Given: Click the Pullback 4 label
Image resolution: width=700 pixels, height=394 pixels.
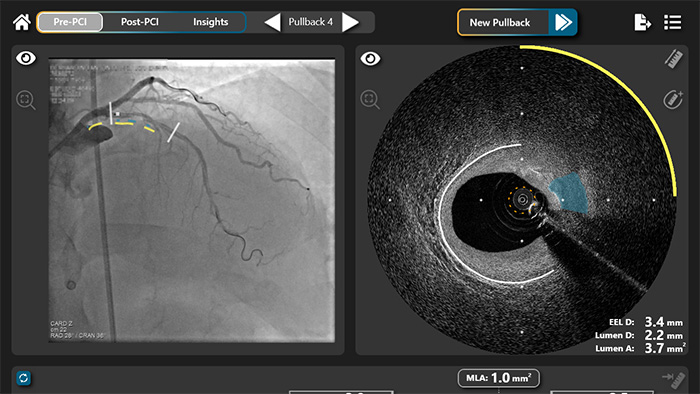Looking at the screenshot, I should [x=311, y=22].
